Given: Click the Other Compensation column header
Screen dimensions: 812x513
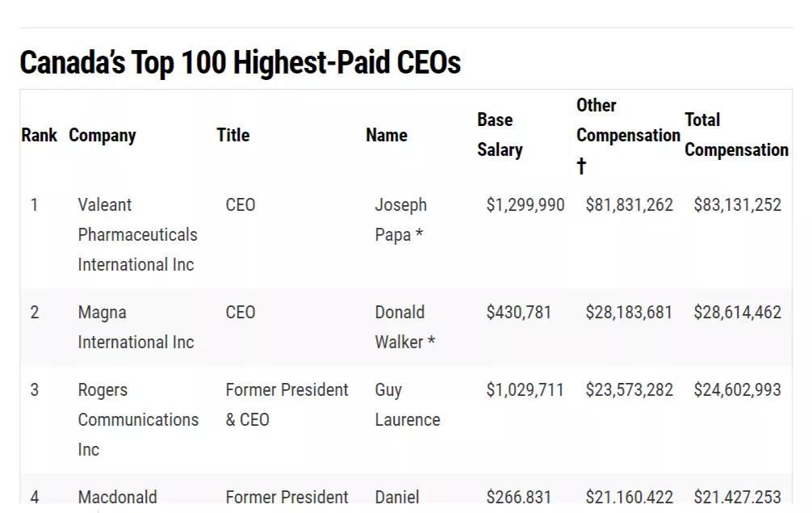Looking at the screenshot, I should click(x=628, y=135).
